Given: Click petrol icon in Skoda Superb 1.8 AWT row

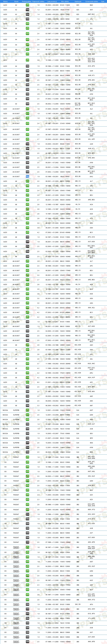Looking at the screenshot, I should tap(28, 410).
